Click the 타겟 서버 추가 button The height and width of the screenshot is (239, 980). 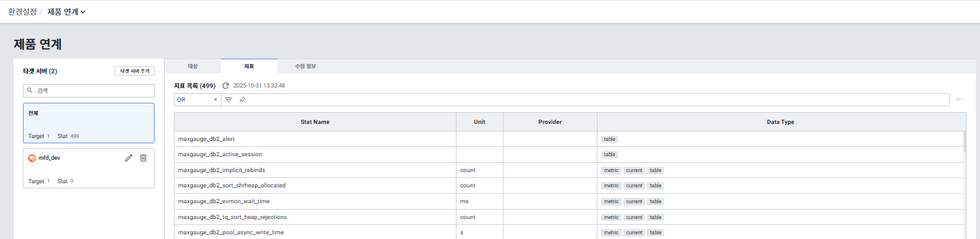(135, 71)
